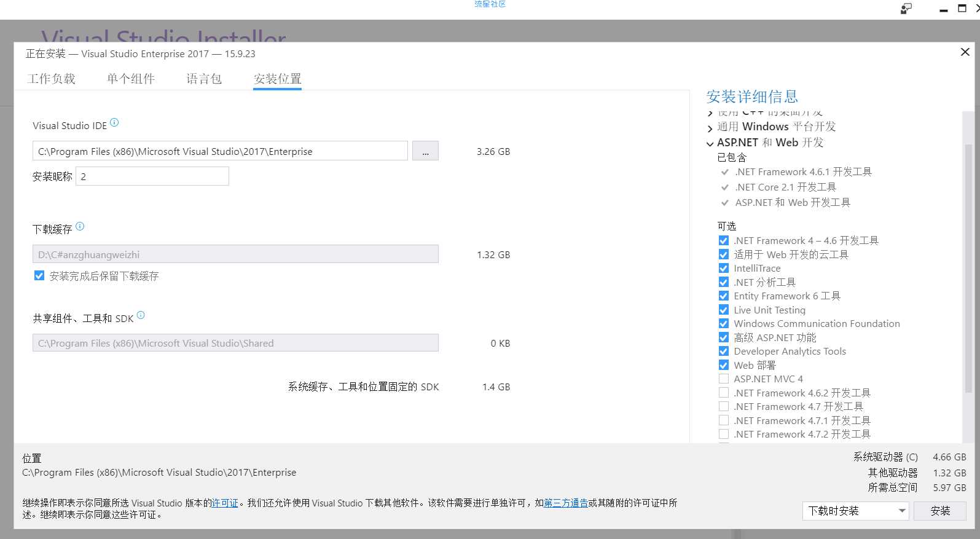Click 系统缓存、工具和位置固定的 SDK label
Viewport: 980px width, 539px height.
click(x=364, y=387)
